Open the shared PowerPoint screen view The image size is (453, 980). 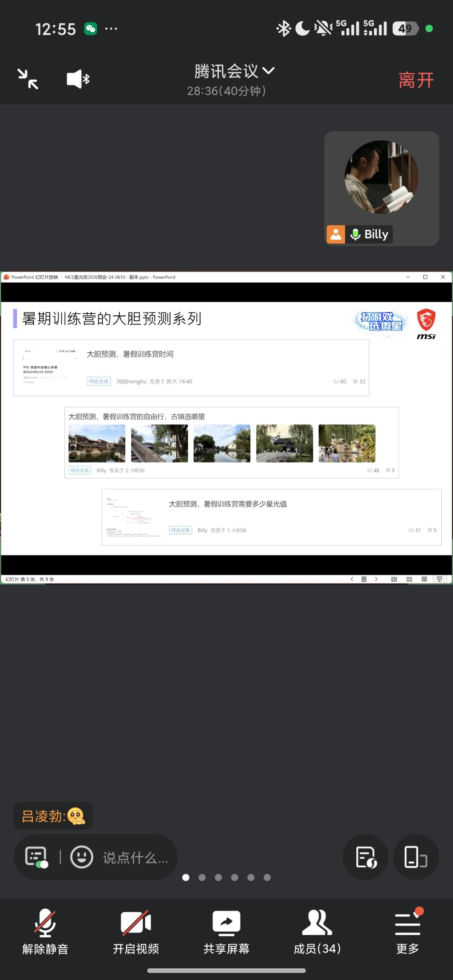point(226,428)
